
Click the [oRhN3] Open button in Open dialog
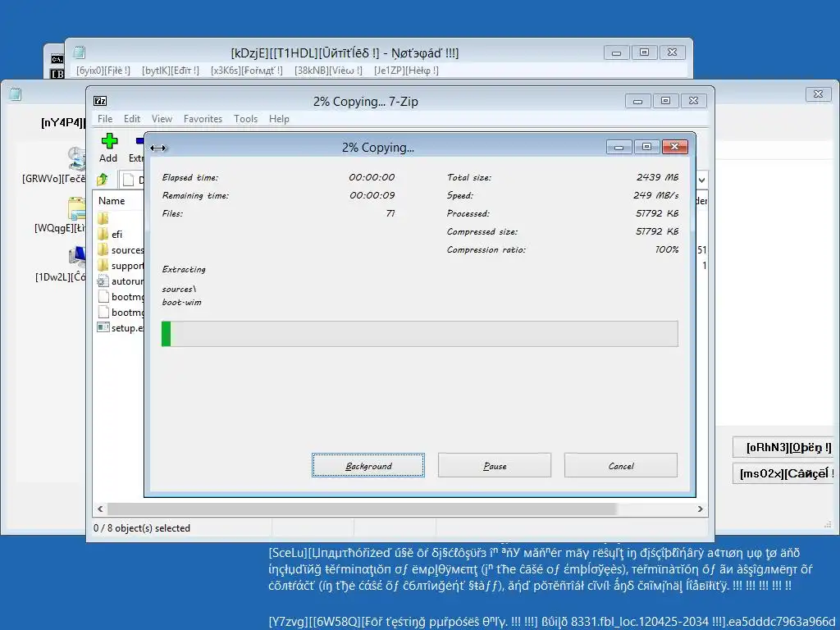pyautogui.click(x=784, y=448)
